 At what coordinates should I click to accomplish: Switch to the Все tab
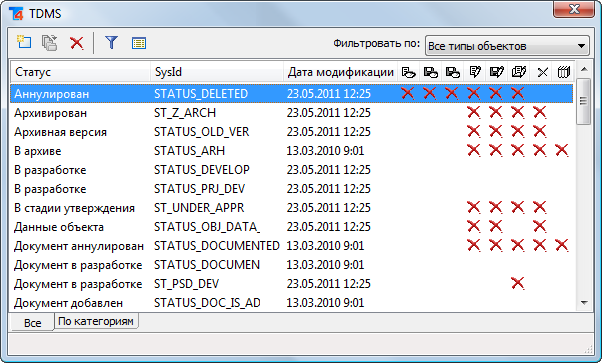[32, 323]
